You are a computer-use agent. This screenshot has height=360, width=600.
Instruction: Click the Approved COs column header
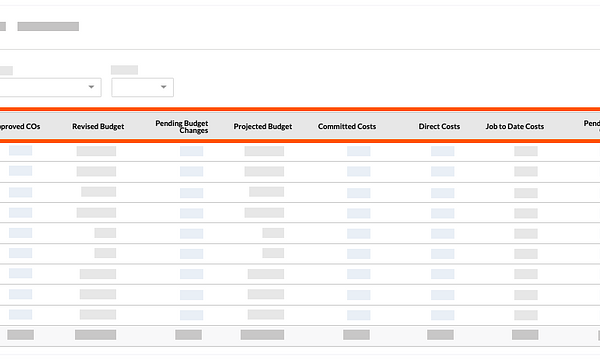coord(20,127)
